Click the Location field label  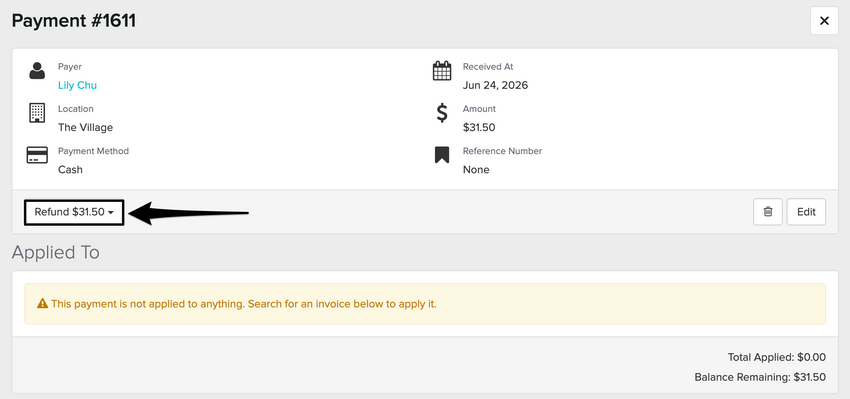(76, 109)
